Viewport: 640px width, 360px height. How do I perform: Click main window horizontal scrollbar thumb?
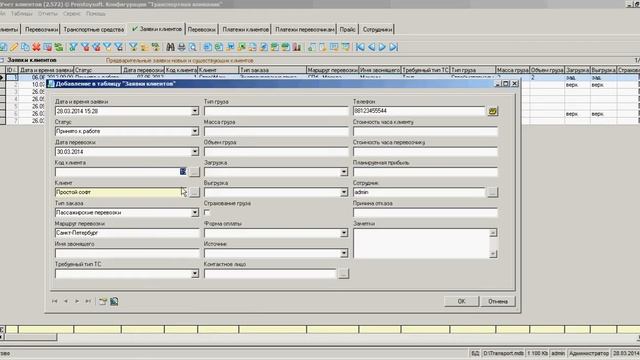[31, 337]
